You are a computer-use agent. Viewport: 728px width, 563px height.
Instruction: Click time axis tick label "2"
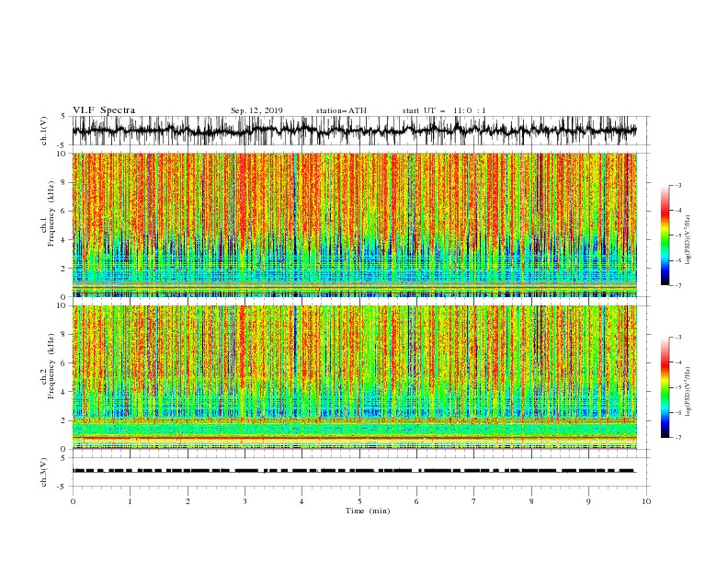pos(188,501)
